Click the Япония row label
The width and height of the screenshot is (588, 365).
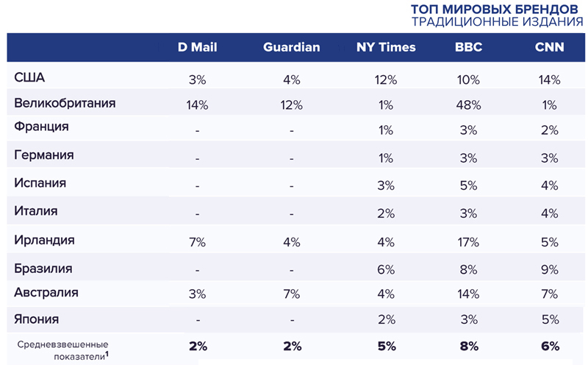tap(37, 319)
